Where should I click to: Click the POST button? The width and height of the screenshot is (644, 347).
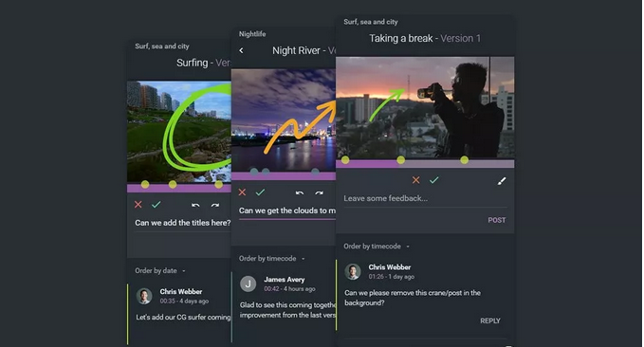point(497,220)
